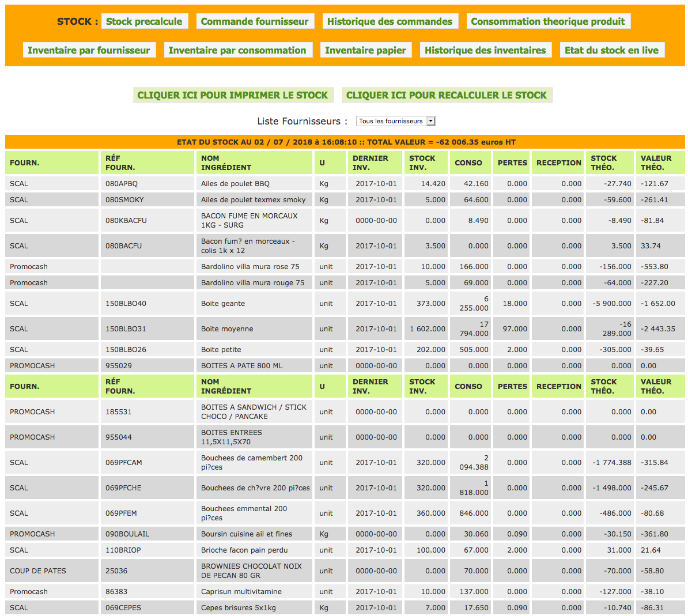The width and height of the screenshot is (688, 616).
Task: Click reference 069PFEM
Action: [x=121, y=514]
